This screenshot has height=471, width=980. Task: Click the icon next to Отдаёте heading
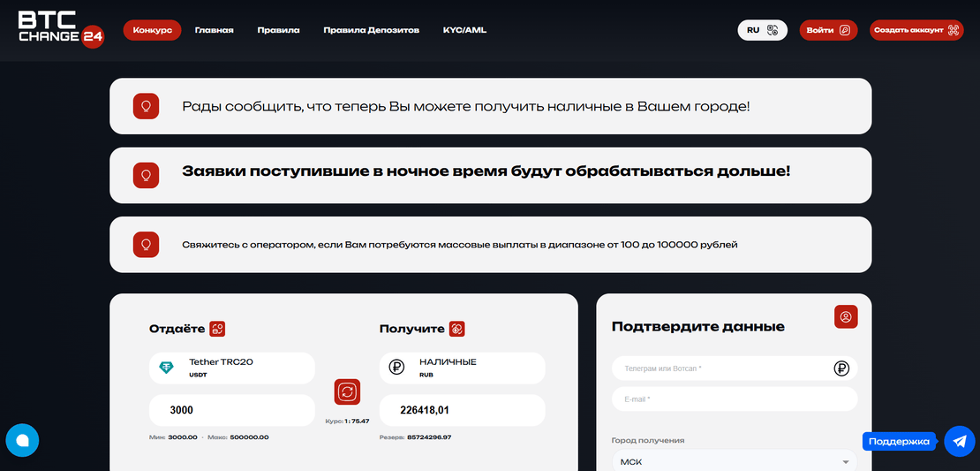point(217,329)
